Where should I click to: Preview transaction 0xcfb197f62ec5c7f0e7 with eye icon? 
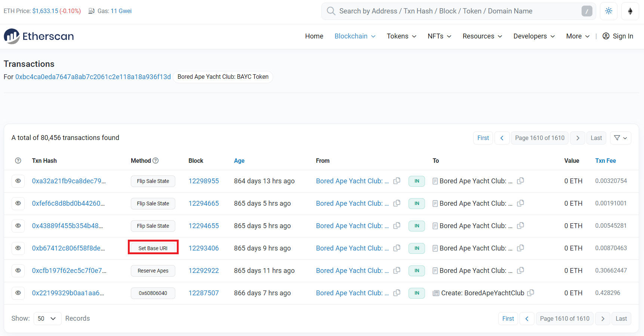pos(18,270)
